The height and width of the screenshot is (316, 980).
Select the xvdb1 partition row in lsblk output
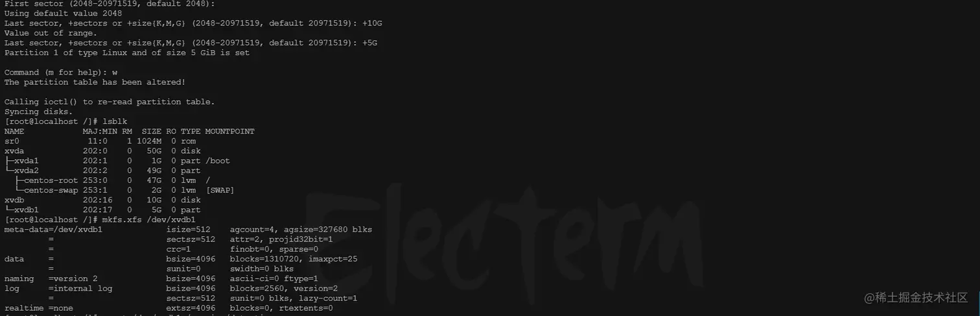(x=102, y=210)
